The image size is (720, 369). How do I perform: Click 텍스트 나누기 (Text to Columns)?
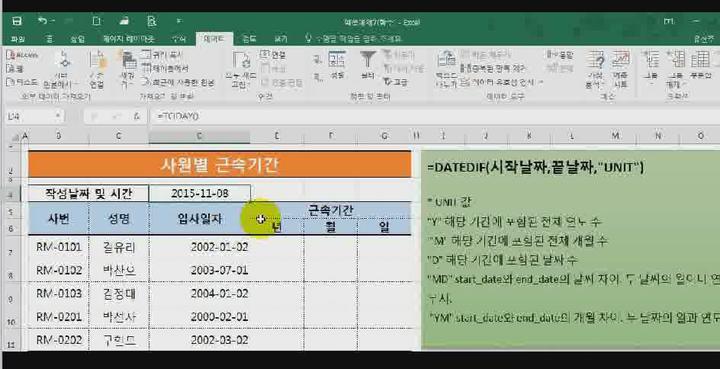point(446,70)
